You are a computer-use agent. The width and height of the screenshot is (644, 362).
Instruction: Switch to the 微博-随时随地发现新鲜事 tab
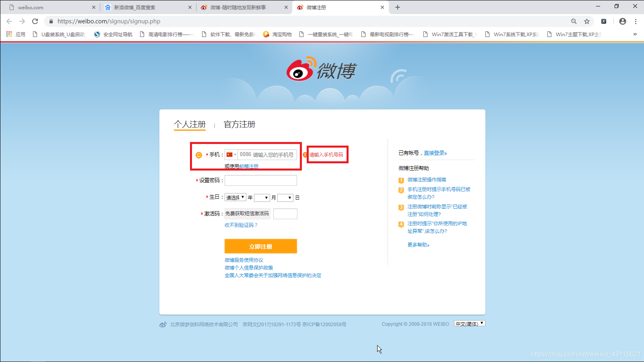[x=244, y=7]
